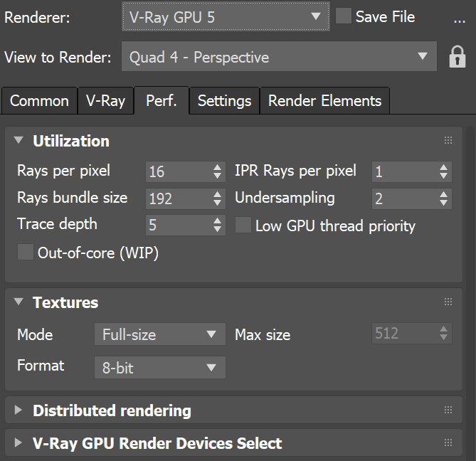Switch to the Render Elements tab
Viewport: 476px width, 461px height.
pos(324,101)
